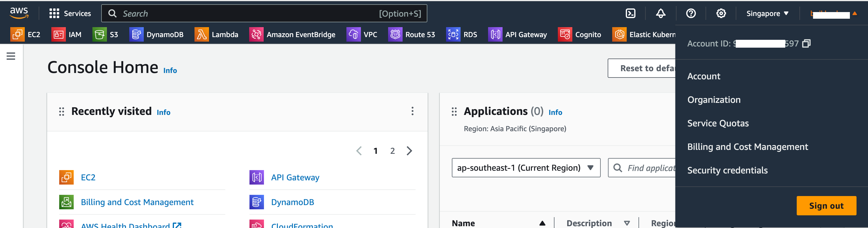Click the Find applications search field
868x228 pixels.
[642, 168]
